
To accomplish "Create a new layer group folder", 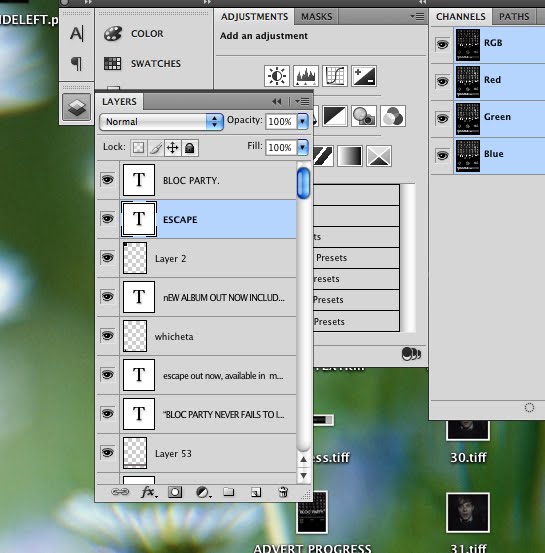I will click(x=229, y=491).
